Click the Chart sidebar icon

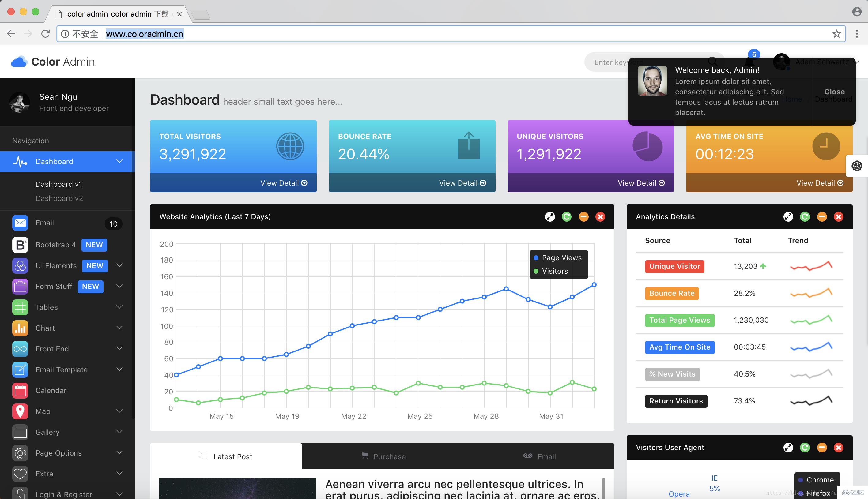coord(20,327)
